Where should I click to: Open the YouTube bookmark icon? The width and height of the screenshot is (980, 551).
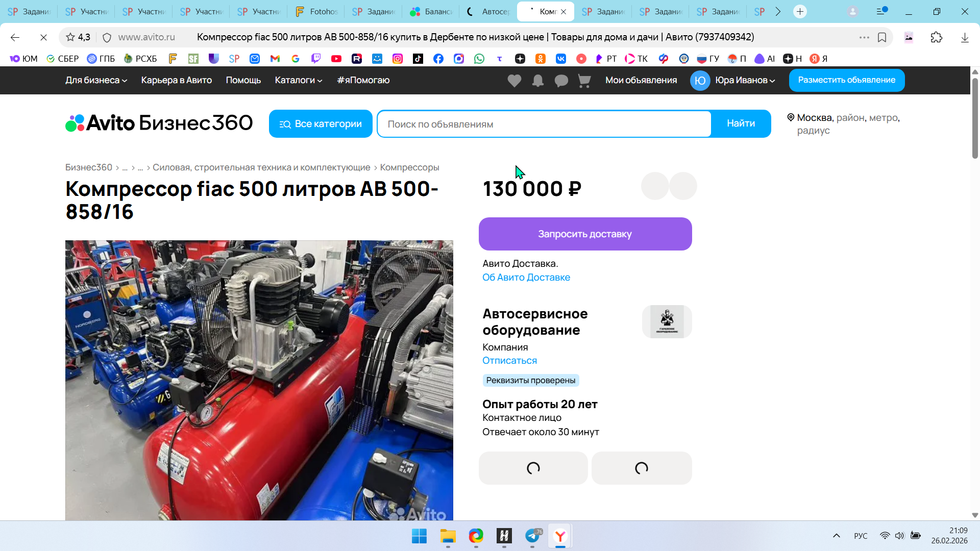click(x=336, y=59)
